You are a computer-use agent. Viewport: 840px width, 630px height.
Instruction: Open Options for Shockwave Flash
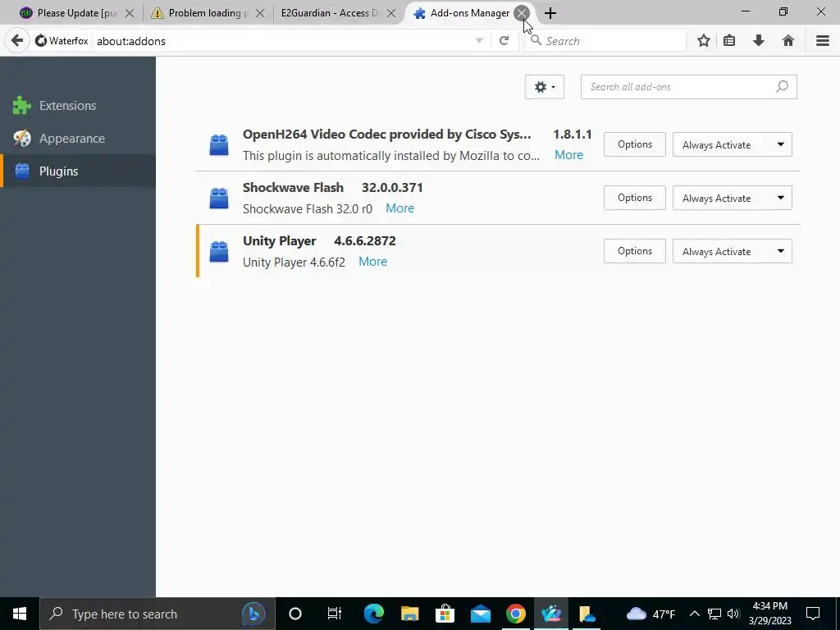coord(635,198)
